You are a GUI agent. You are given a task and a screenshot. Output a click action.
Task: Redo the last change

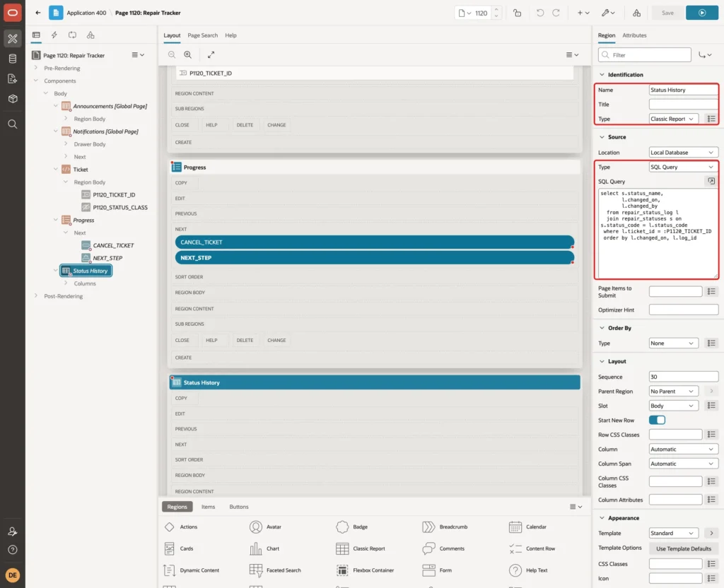[x=556, y=13]
